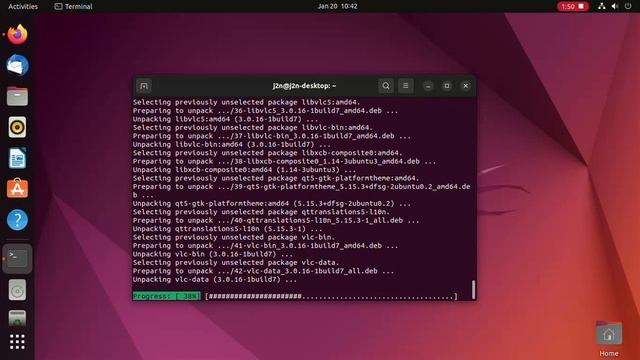Click line 'Preparing to unpack .../42-vlc-data_3.0.16-1build7_all.deb'
Screen dimensions: 640x360
coord(263,271)
